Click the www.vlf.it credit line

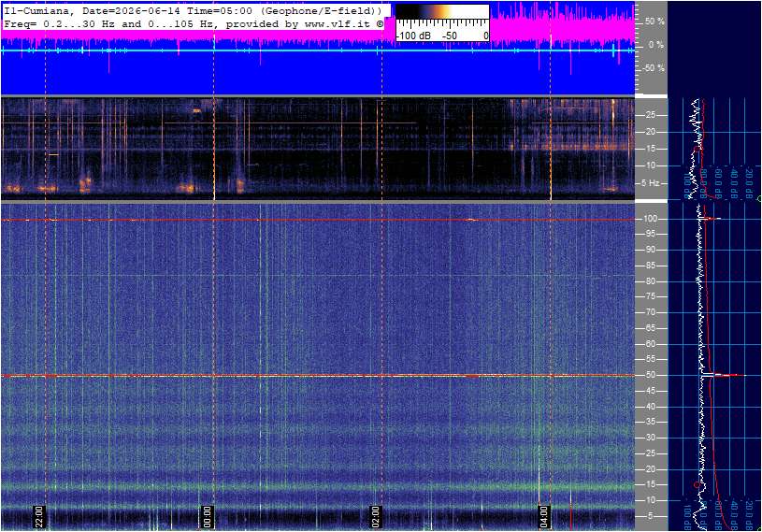pyautogui.click(x=194, y=23)
